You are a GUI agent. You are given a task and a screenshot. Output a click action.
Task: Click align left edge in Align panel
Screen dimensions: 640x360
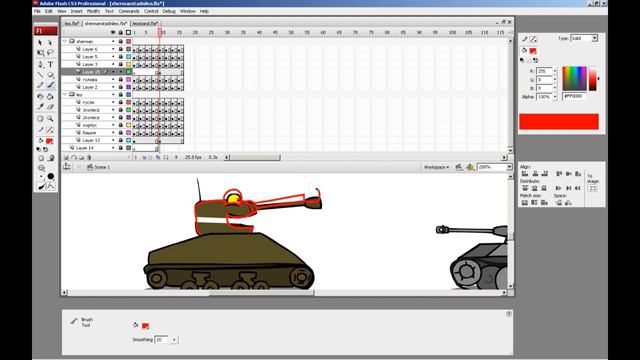(525, 174)
